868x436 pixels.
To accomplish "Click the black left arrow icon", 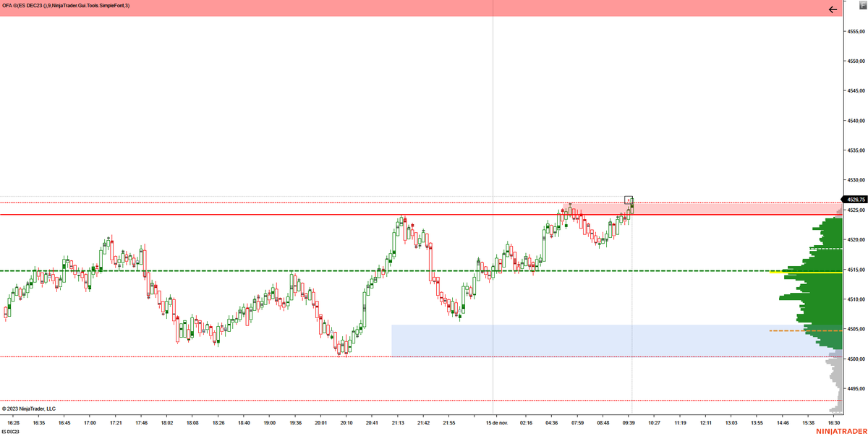I will (833, 9).
